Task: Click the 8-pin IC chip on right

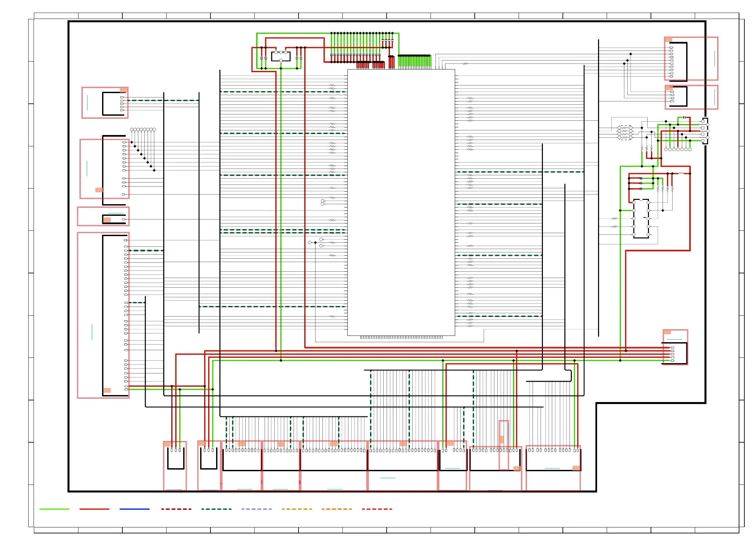Action: [x=641, y=218]
